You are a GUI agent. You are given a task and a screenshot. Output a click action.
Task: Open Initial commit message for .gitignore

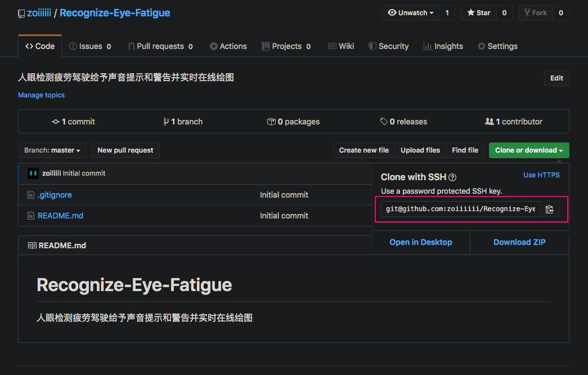coord(284,195)
